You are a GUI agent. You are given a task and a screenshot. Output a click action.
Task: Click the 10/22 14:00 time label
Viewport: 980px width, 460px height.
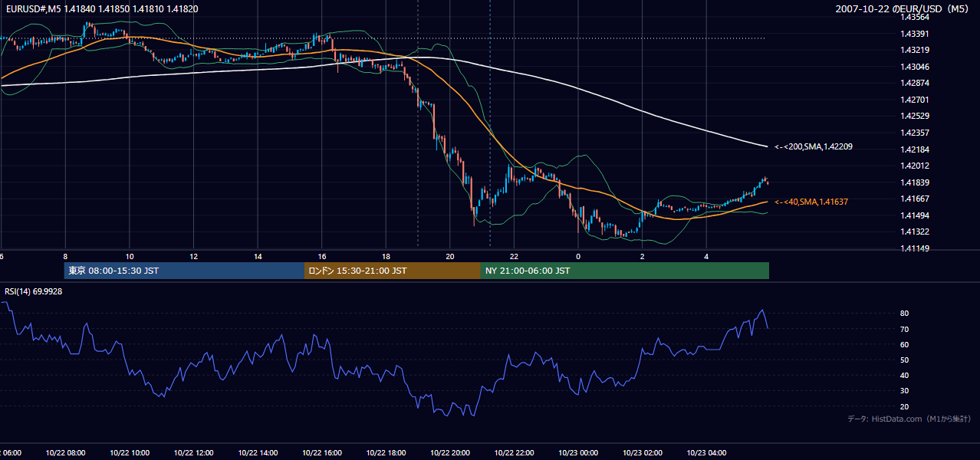(x=258, y=453)
